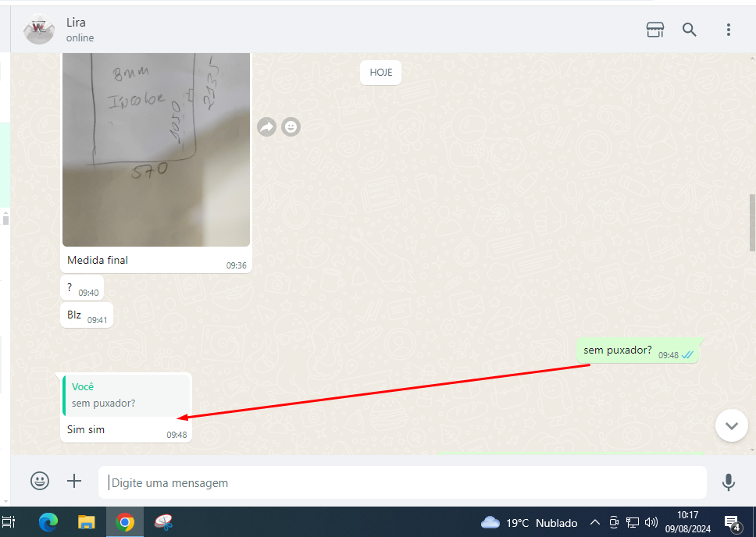Open the weather widget showing 19°C Nublado
This screenshot has width=756, height=537.
click(529, 523)
